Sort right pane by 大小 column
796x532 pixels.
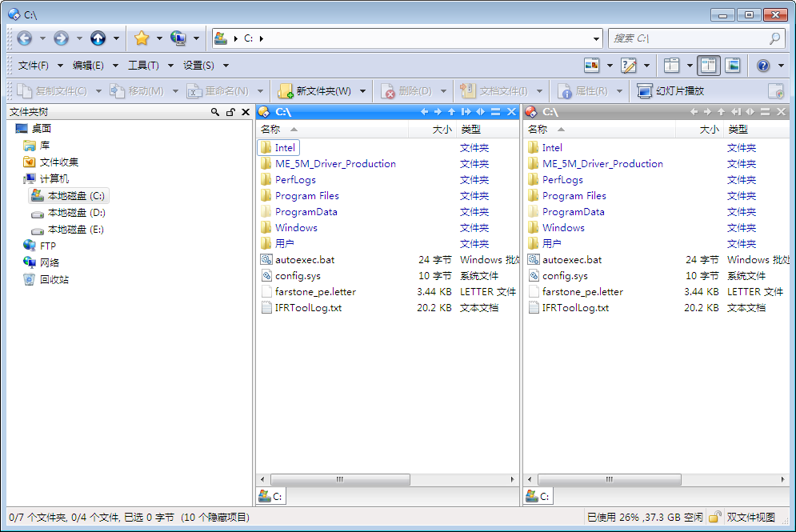(x=698, y=130)
